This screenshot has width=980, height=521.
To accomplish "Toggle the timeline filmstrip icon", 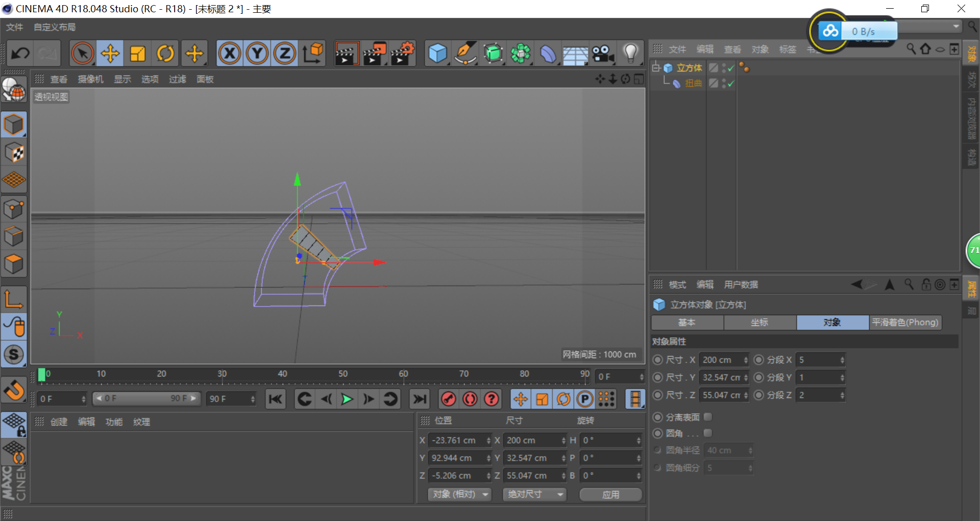I will point(635,399).
